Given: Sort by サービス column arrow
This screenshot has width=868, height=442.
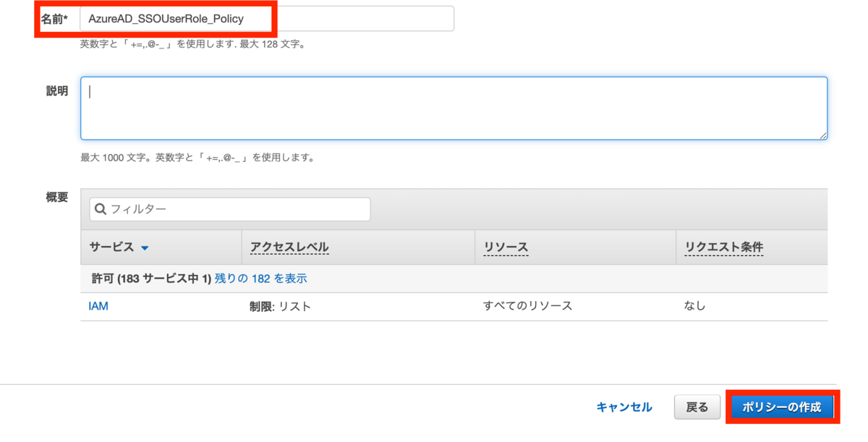Looking at the screenshot, I should click(x=145, y=248).
